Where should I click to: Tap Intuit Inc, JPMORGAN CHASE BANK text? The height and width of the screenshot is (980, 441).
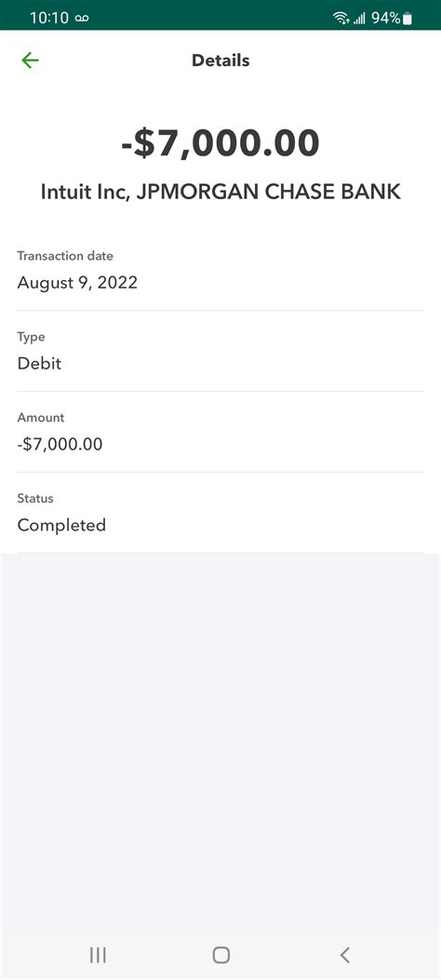tap(220, 192)
